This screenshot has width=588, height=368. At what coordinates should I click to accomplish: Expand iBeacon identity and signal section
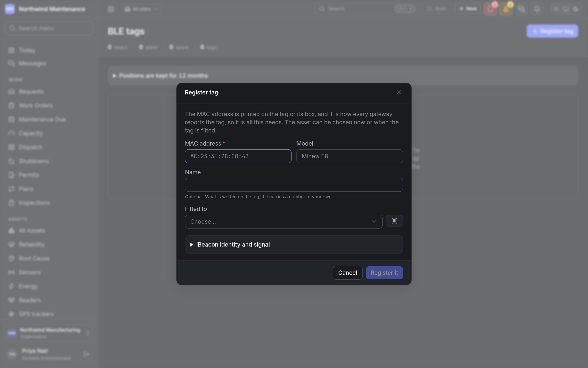(x=294, y=244)
